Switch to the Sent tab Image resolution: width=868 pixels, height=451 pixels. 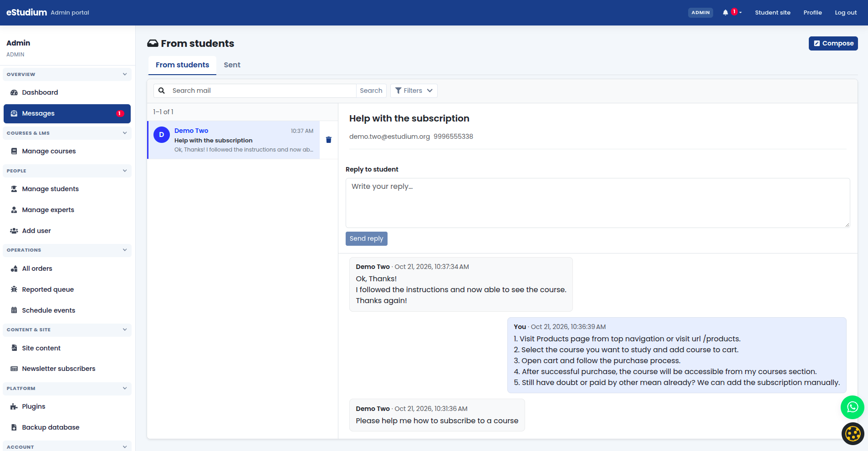232,65
